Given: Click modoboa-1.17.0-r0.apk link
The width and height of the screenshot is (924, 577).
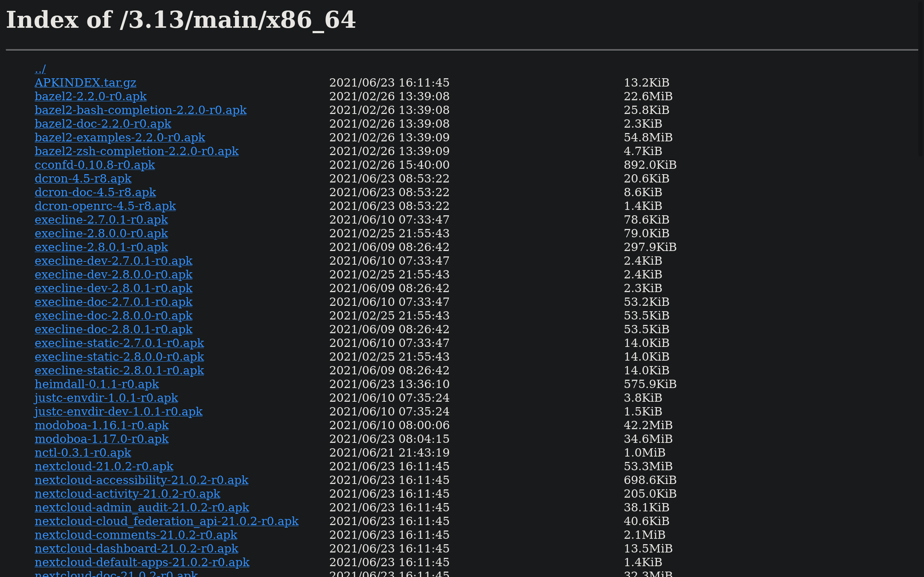Looking at the screenshot, I should (x=101, y=439).
